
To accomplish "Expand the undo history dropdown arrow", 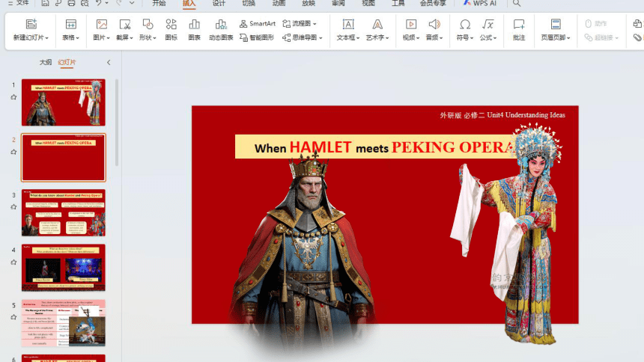I will 106,3.
